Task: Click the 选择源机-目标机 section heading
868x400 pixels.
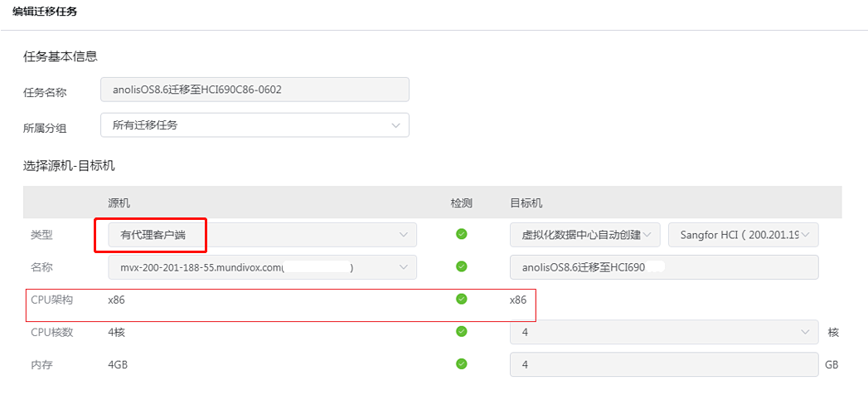Action: [68, 166]
